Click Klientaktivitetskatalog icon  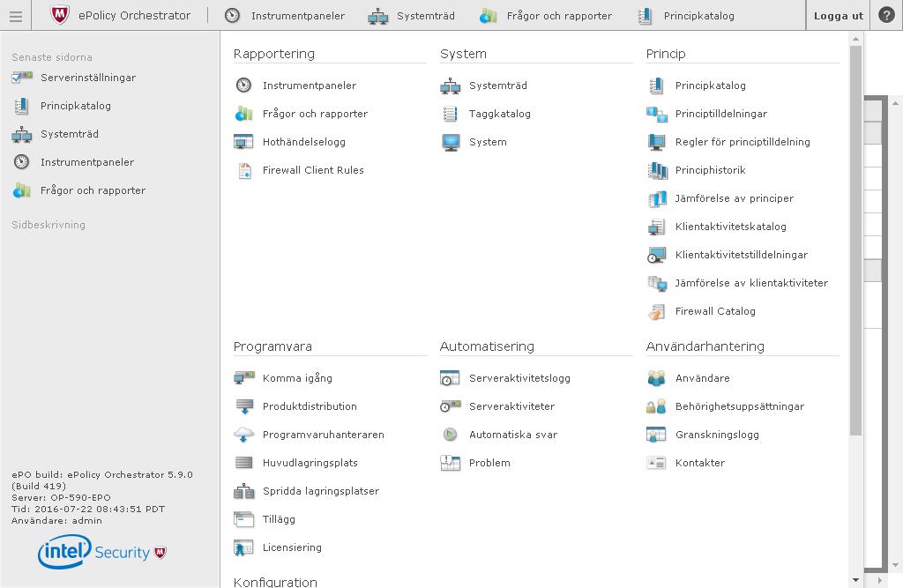(x=656, y=227)
